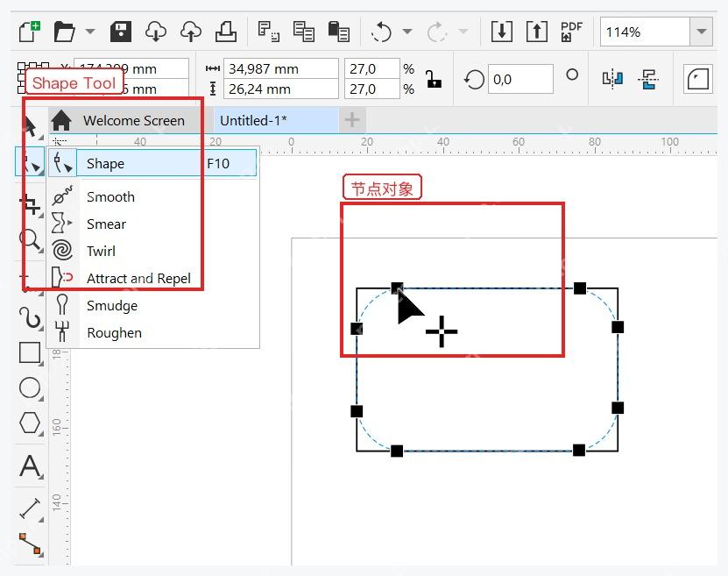Image resolution: width=728 pixels, height=576 pixels.
Task: Mirror the object horizontally
Action: [x=612, y=79]
